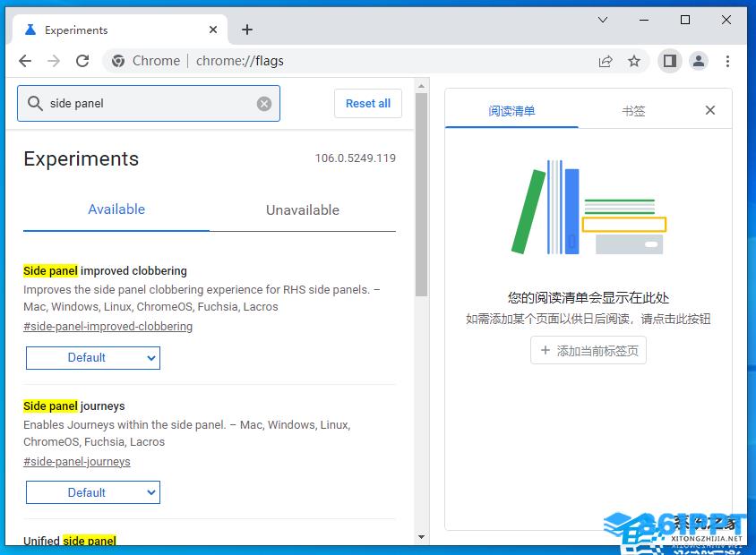Click the books illustration in reading list

click(x=588, y=207)
